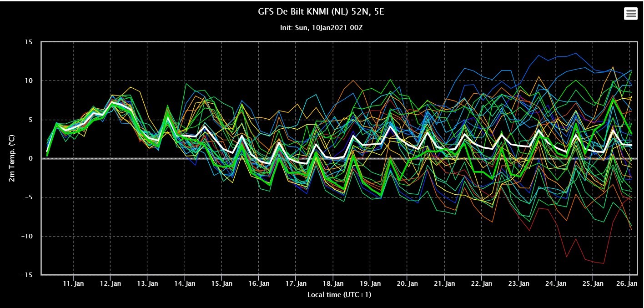Click the 0 value on temperature axis

point(31,158)
